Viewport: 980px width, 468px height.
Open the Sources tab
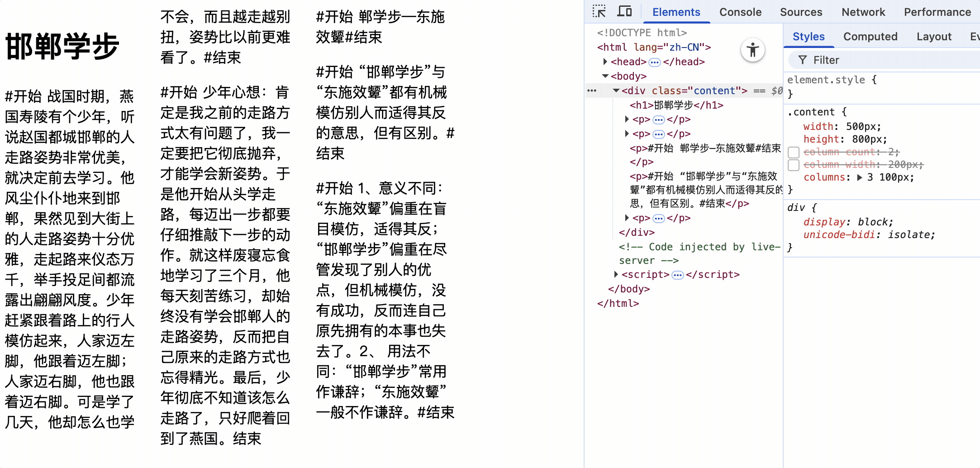pyautogui.click(x=801, y=12)
